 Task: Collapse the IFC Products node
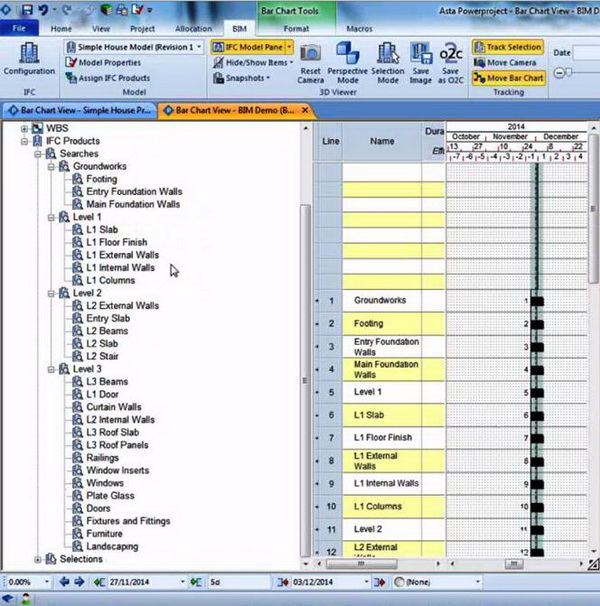click(24, 141)
